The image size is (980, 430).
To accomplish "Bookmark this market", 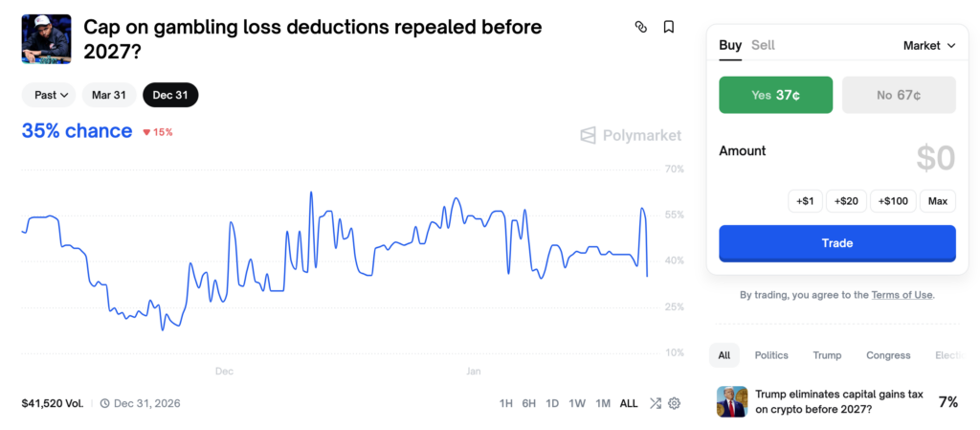I will pyautogui.click(x=669, y=27).
